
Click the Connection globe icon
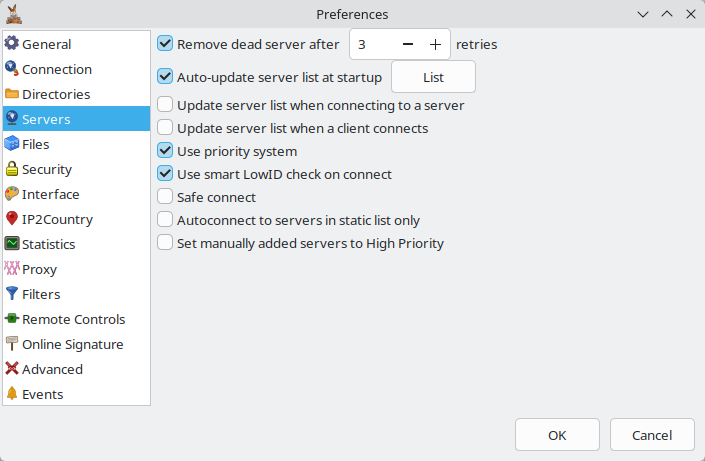[12, 68]
